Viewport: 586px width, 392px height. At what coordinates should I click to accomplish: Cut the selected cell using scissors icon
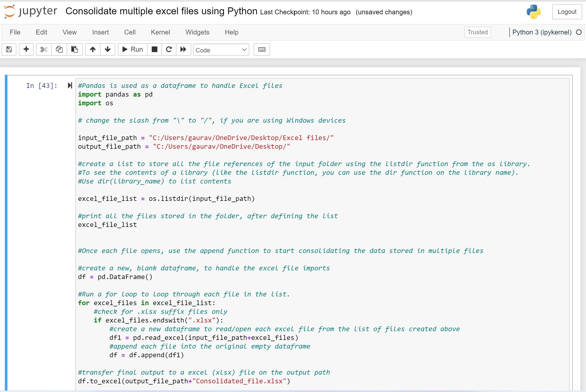43,49
